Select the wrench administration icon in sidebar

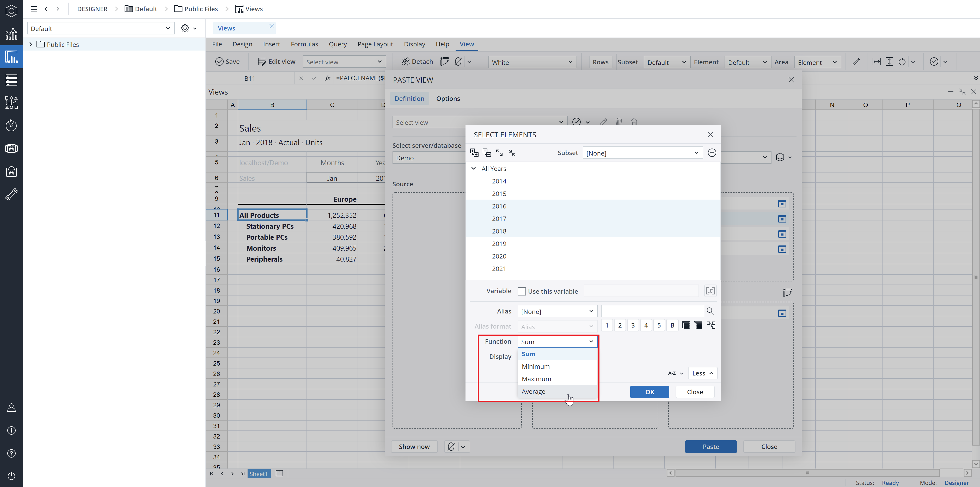tap(11, 194)
